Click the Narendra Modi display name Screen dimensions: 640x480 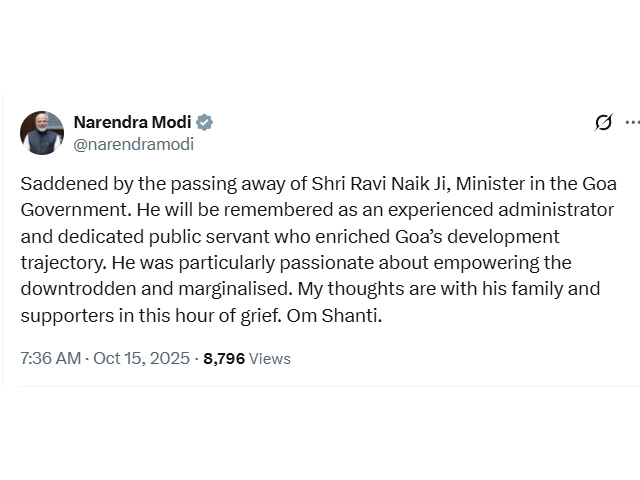[131, 123]
